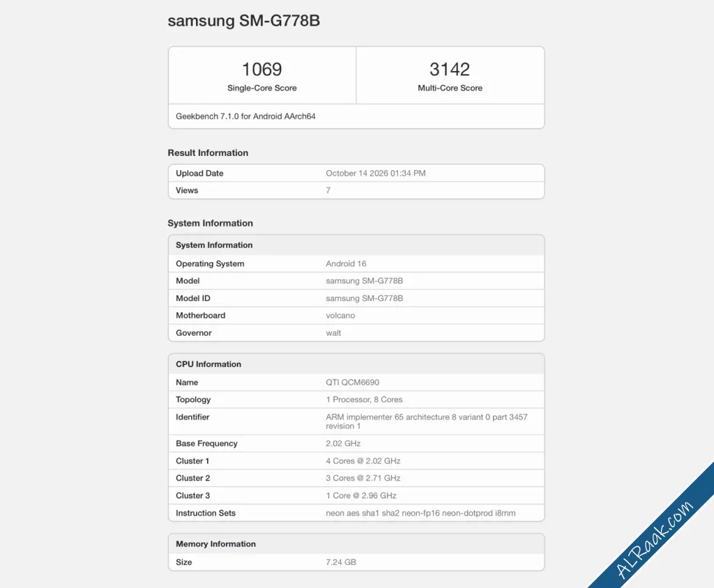Click the memory Size label
714x588 pixels.
tap(184, 562)
